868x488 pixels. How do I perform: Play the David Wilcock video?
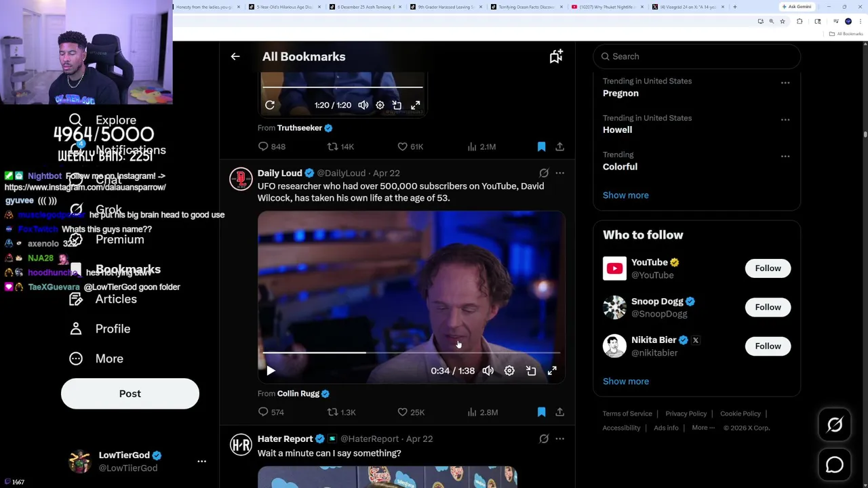click(x=271, y=371)
